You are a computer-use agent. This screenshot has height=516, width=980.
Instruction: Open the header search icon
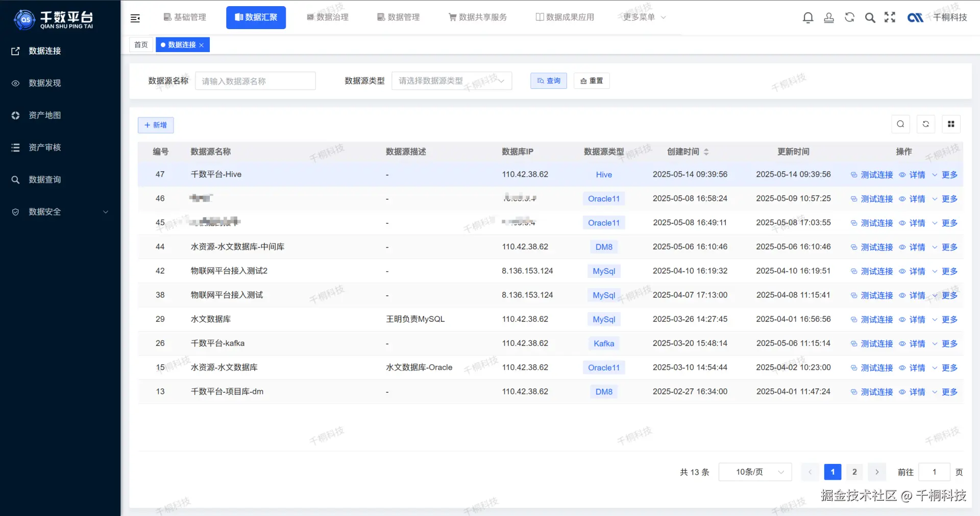pos(870,18)
